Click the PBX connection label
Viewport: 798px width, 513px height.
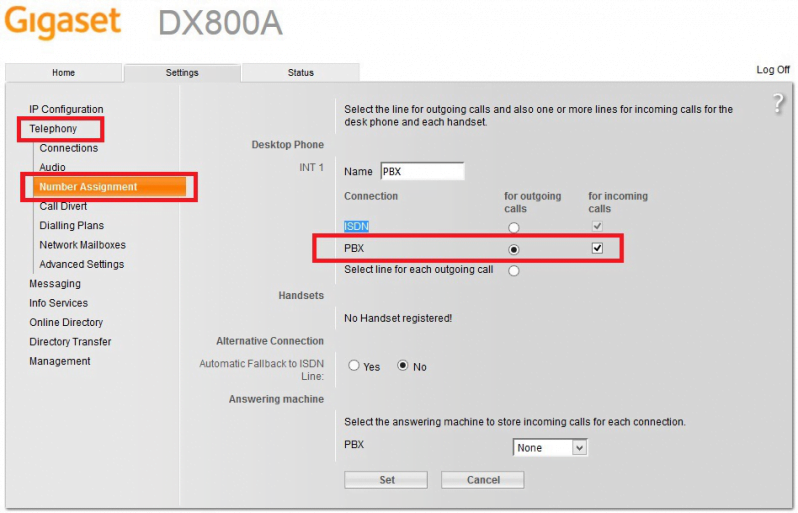click(x=354, y=248)
